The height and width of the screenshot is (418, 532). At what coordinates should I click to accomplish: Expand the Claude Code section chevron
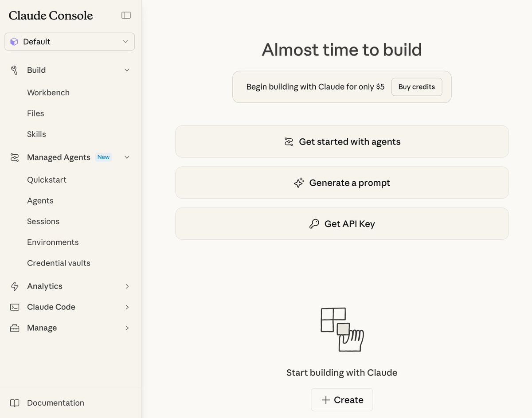[x=127, y=307]
